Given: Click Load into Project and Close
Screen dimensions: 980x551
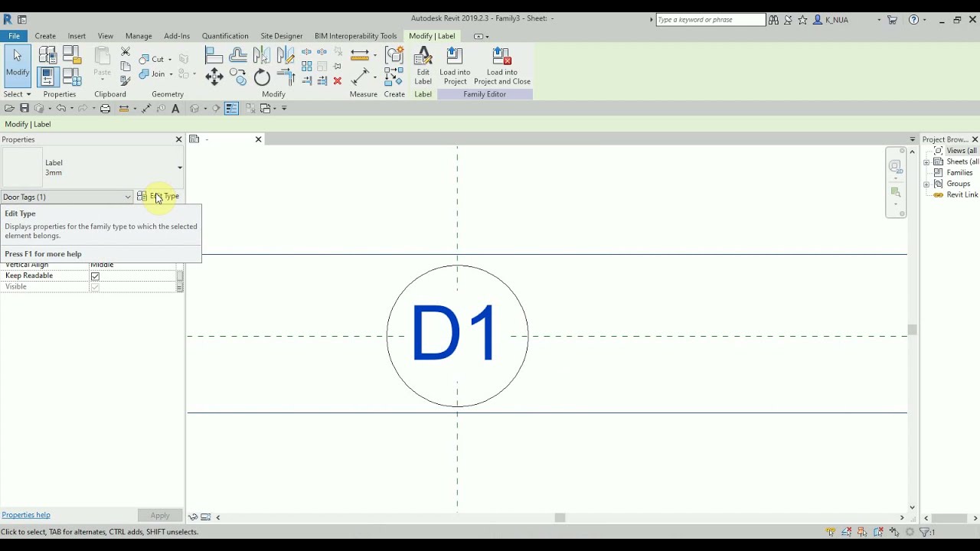Looking at the screenshot, I should tap(502, 66).
